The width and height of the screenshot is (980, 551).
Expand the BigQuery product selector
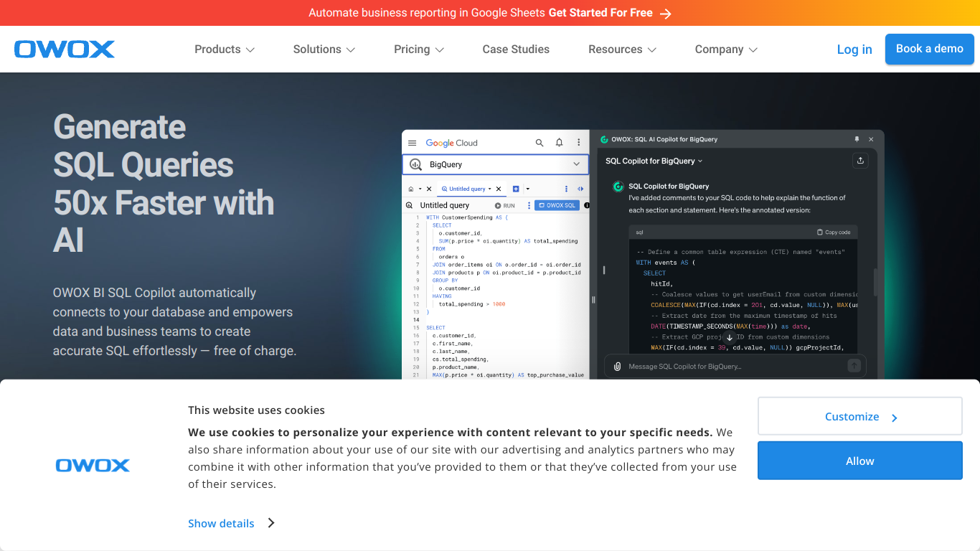[496, 164]
